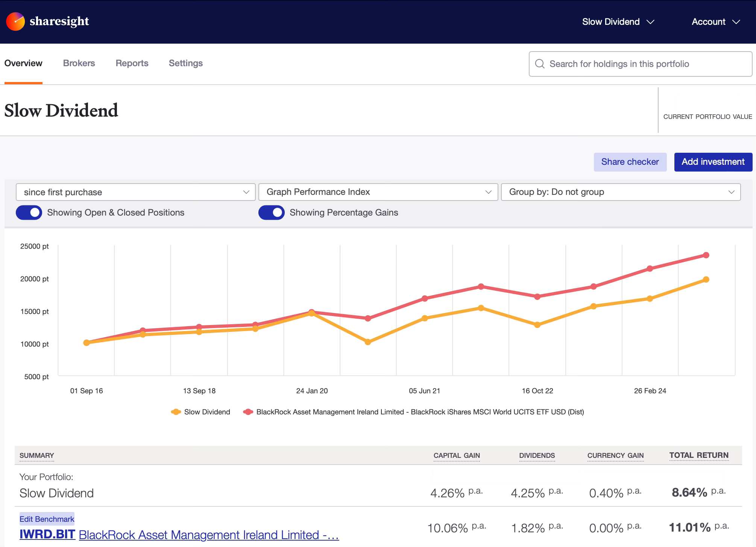Click the CAPITAL GAIN column header
This screenshot has width=756, height=547.
(457, 456)
